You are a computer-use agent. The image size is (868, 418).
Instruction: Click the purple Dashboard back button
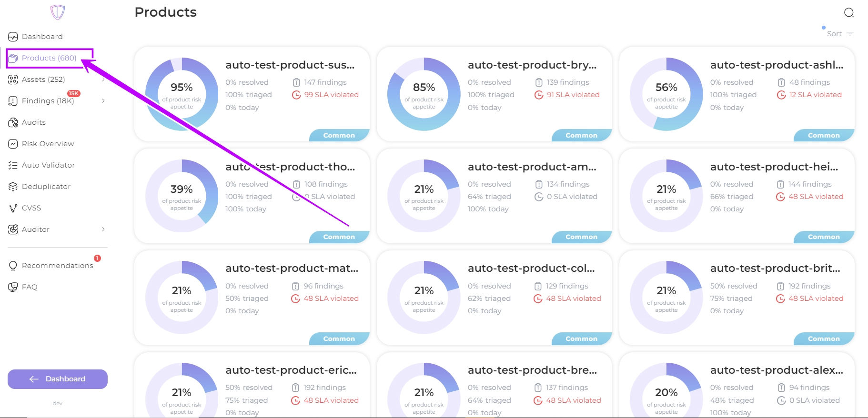(x=58, y=379)
